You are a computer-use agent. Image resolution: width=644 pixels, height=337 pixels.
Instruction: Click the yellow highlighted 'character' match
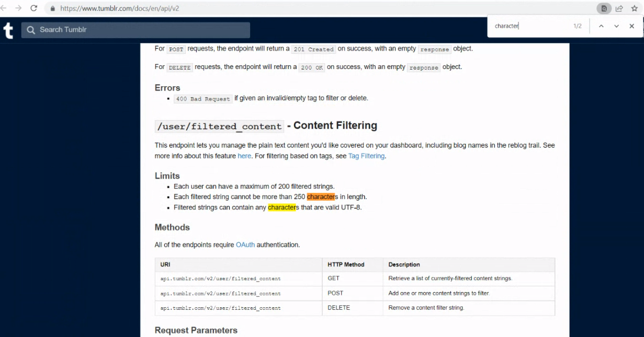pos(282,207)
